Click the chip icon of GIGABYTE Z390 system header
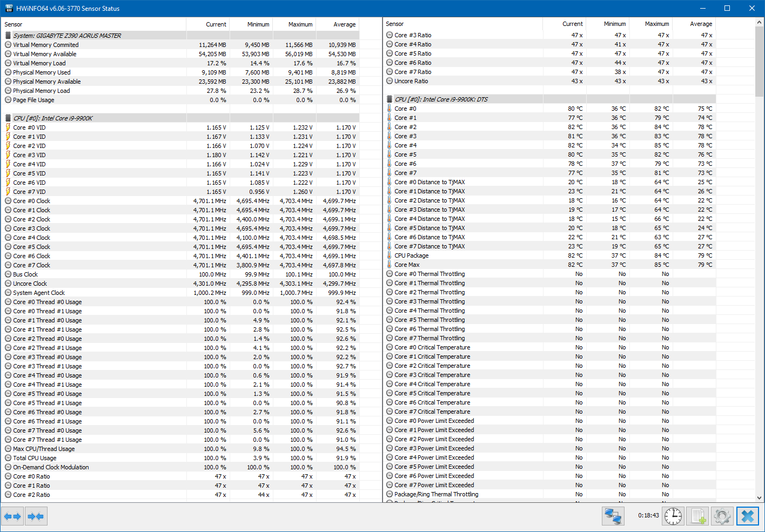The width and height of the screenshot is (765, 532). 8,36
